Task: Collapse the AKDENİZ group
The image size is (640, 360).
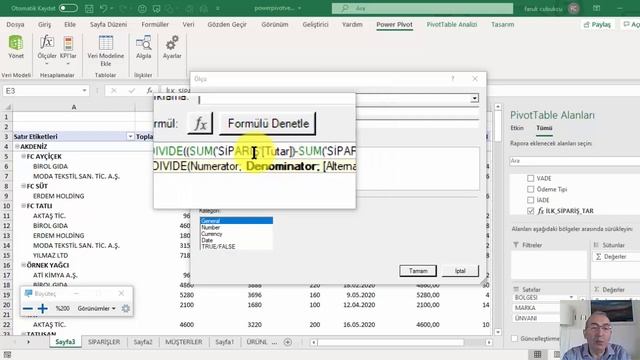Action: [17, 147]
